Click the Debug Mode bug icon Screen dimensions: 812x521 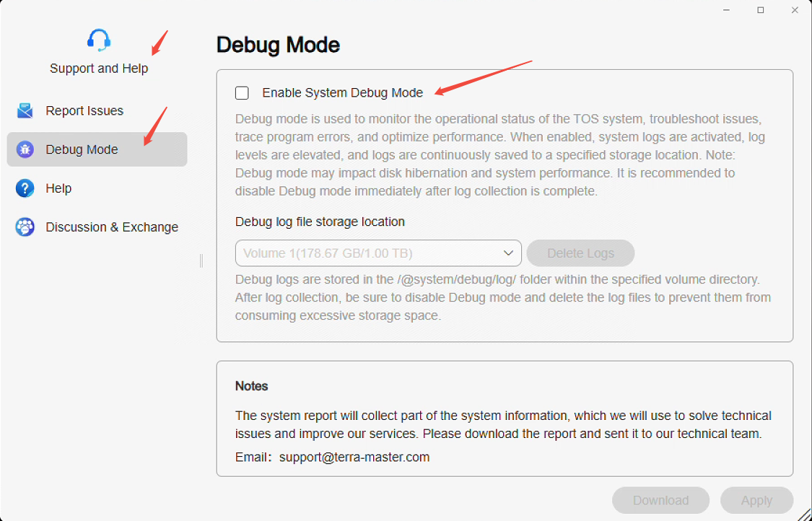click(25, 149)
